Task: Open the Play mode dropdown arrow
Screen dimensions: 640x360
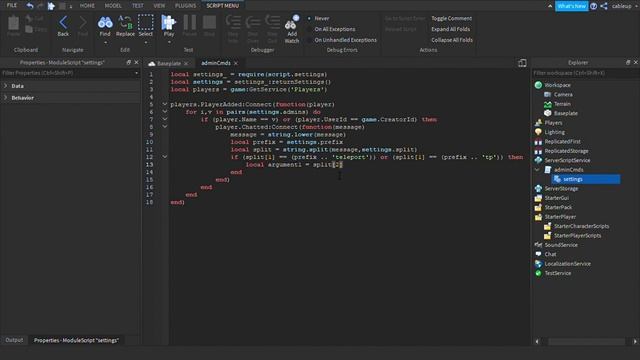Action: (x=169, y=42)
